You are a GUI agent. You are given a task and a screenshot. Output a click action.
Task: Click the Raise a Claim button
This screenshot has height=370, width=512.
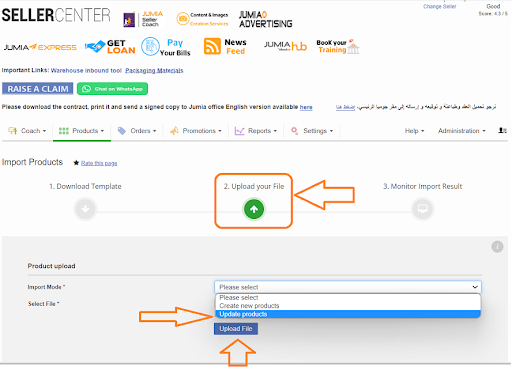tap(38, 89)
